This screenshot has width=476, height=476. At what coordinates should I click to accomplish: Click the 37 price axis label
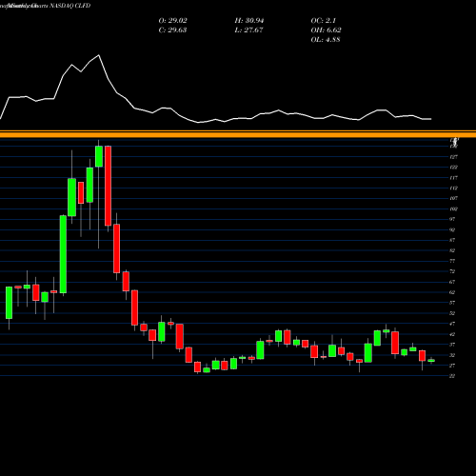point(452,345)
